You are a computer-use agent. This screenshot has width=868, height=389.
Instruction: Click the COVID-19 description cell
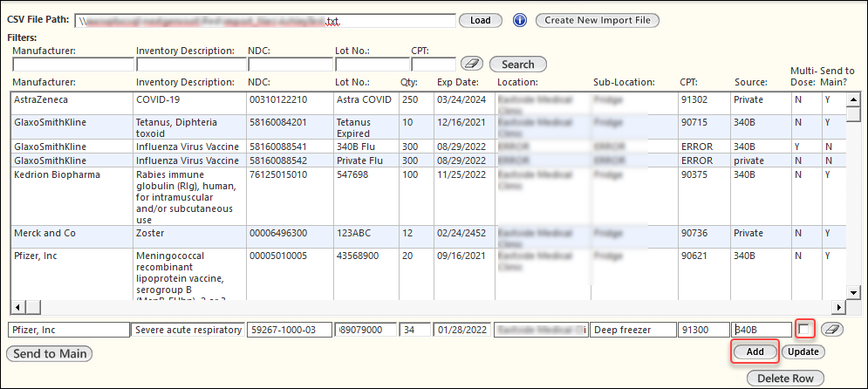(x=190, y=104)
